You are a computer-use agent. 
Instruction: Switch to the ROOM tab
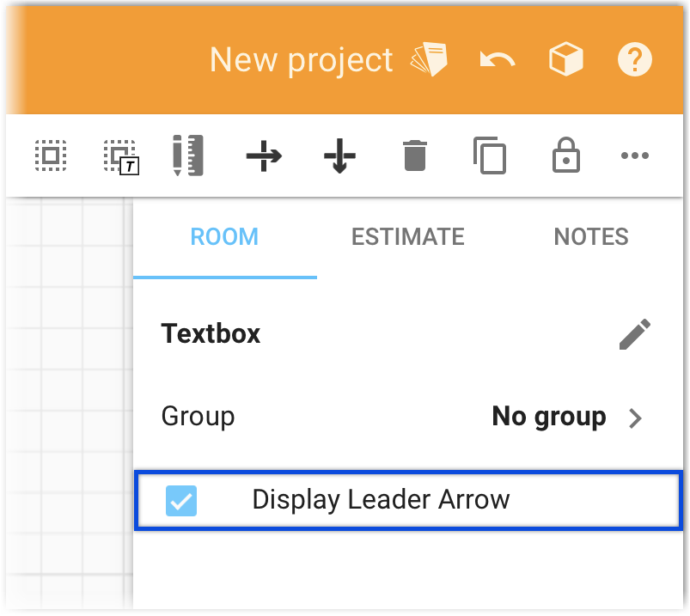224,237
